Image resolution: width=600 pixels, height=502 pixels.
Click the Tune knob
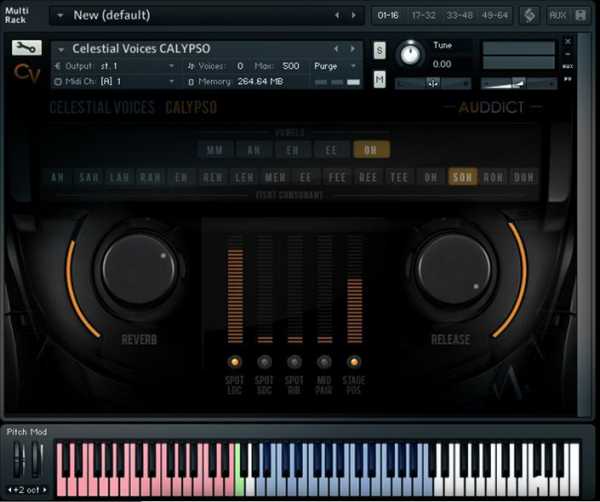410,54
